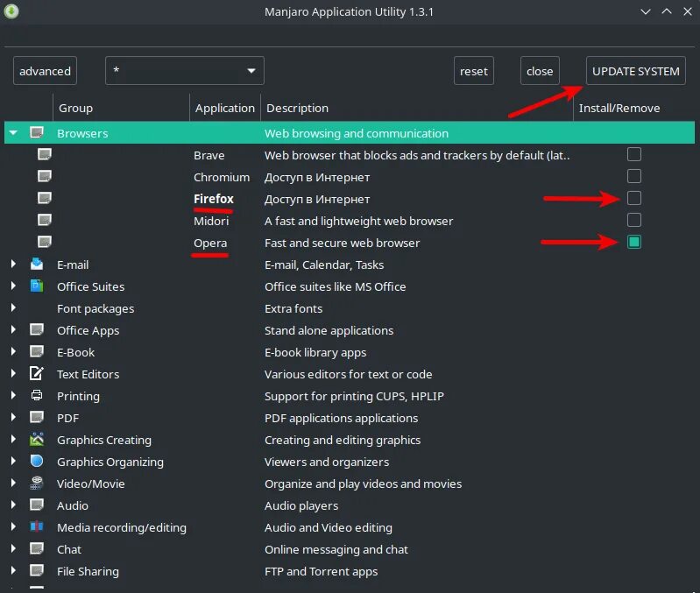The image size is (700, 593).
Task: Open the filter combo box showing asterisk
Action: click(x=184, y=70)
